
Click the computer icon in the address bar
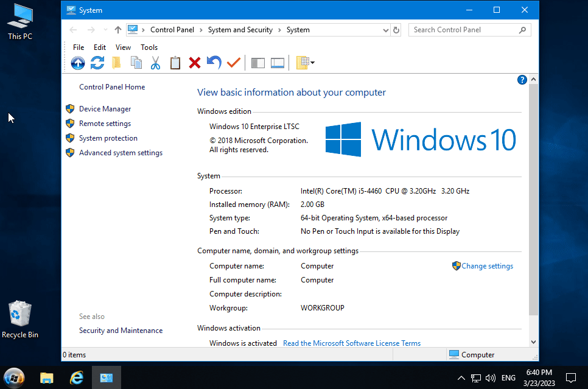coord(133,30)
